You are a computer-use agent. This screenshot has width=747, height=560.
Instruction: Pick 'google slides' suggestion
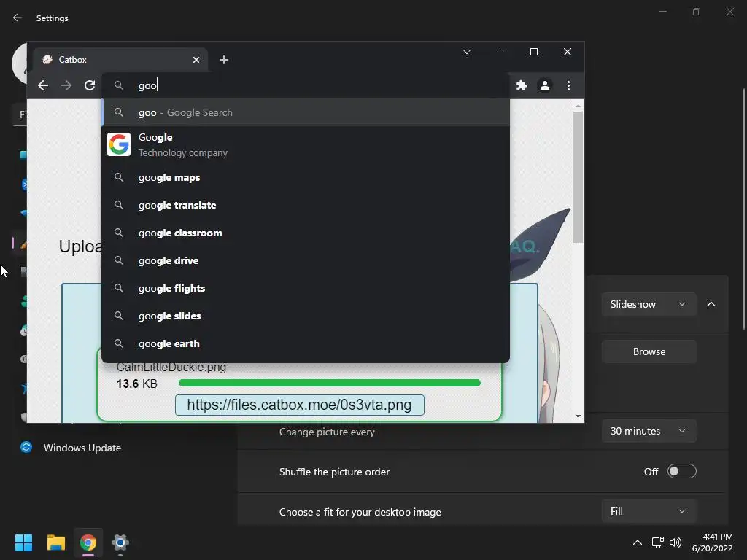pos(306,316)
